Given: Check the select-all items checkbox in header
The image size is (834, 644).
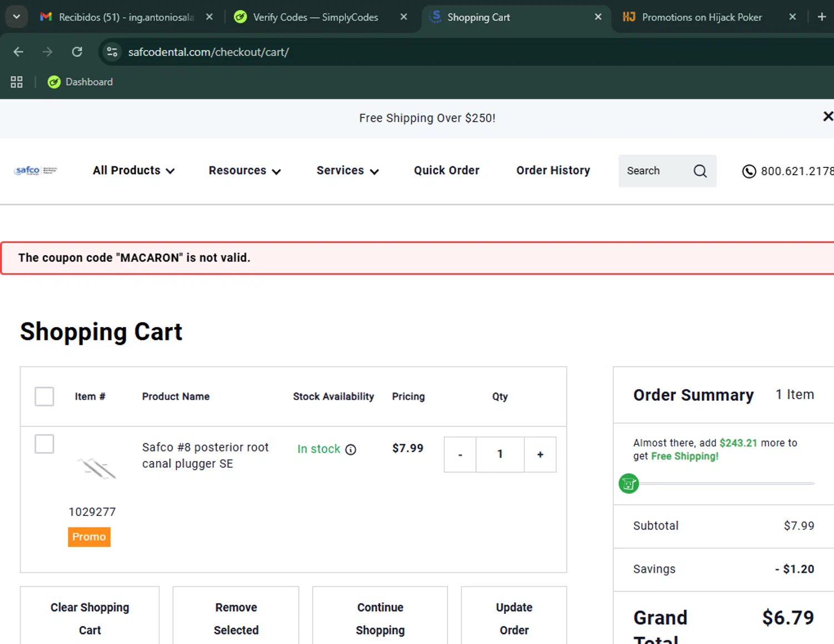Looking at the screenshot, I should [x=44, y=397].
